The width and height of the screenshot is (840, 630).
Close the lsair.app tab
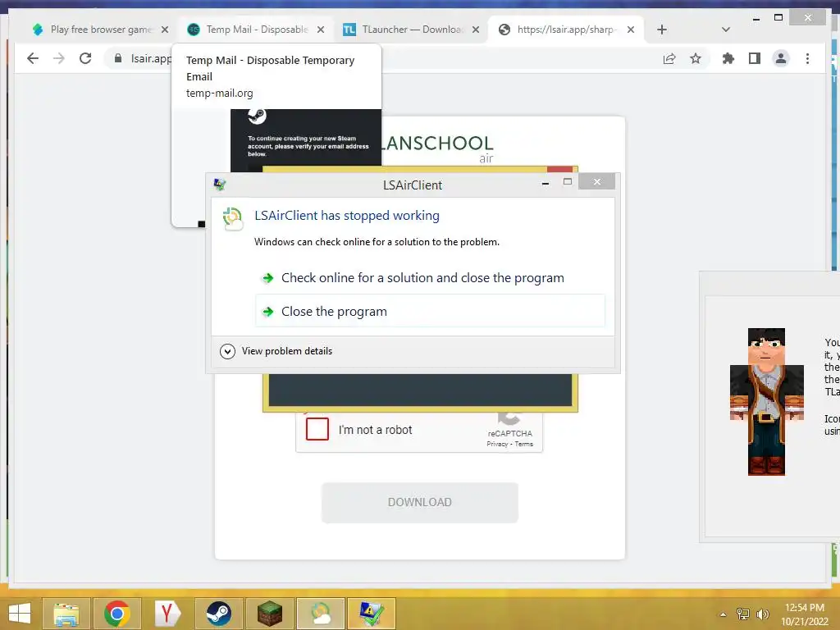(631, 30)
